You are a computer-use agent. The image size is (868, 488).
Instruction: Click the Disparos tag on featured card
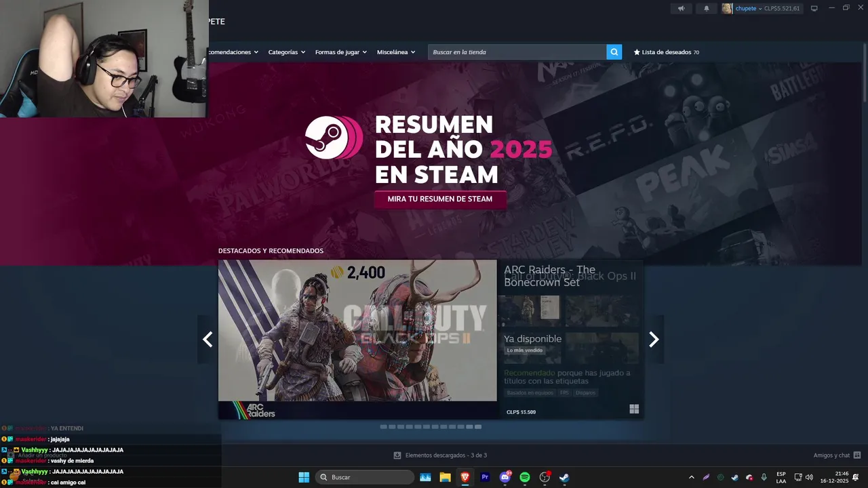[586, 393]
